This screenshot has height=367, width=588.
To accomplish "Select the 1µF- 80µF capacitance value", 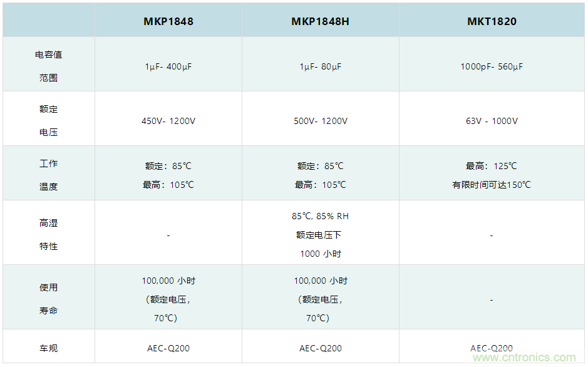I will point(320,66).
